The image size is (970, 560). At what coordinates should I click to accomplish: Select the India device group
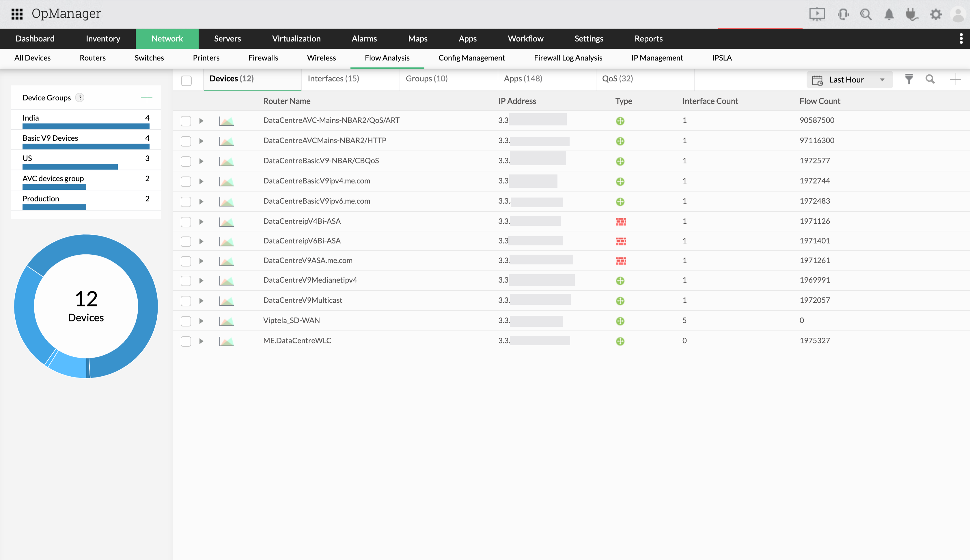point(31,118)
